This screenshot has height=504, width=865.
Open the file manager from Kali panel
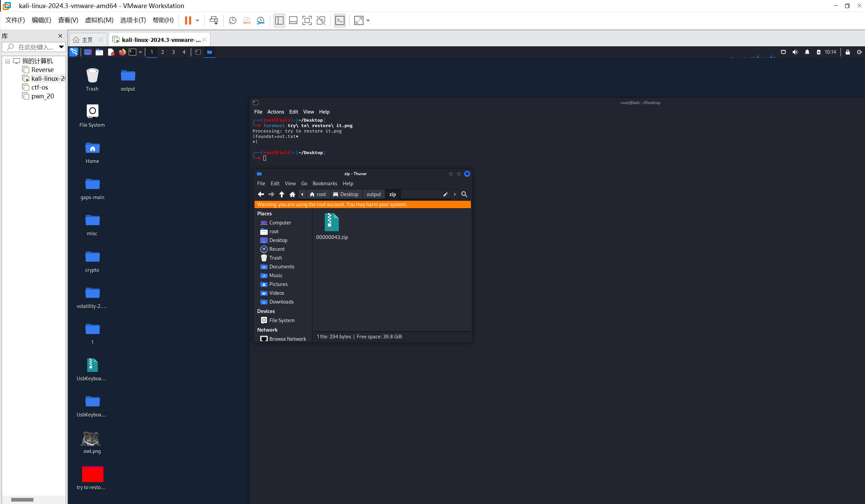[99, 52]
